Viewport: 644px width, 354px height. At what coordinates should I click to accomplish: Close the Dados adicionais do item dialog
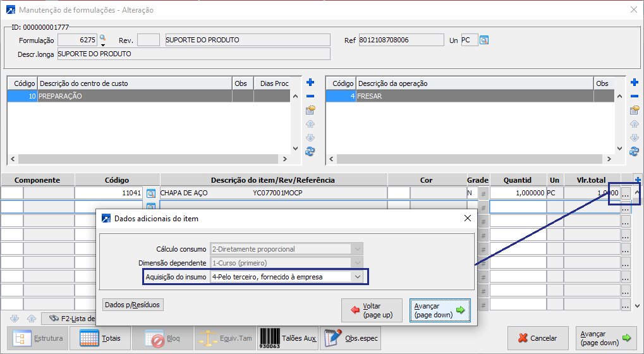(x=468, y=218)
